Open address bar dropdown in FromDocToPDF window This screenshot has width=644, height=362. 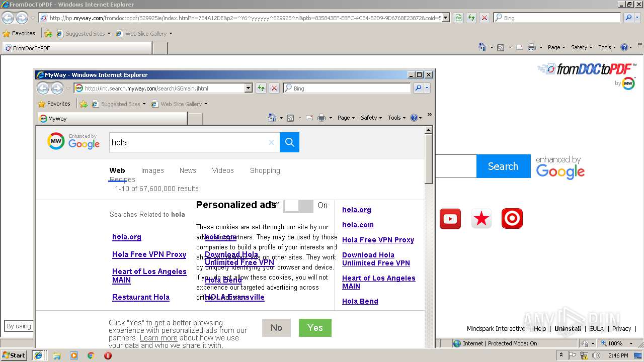[x=446, y=18]
